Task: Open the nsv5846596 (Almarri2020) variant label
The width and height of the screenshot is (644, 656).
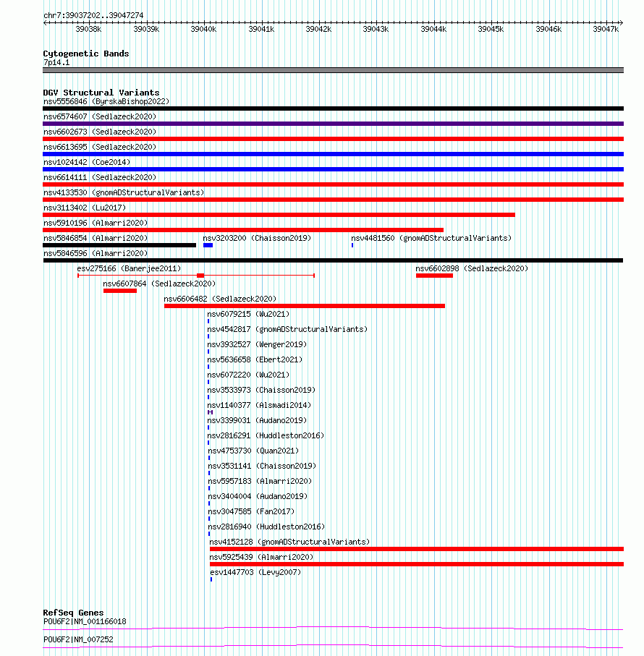Action: [96, 254]
